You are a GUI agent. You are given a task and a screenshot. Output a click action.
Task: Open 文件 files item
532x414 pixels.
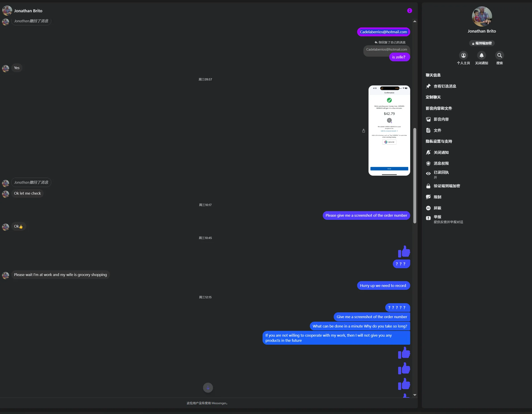(437, 130)
